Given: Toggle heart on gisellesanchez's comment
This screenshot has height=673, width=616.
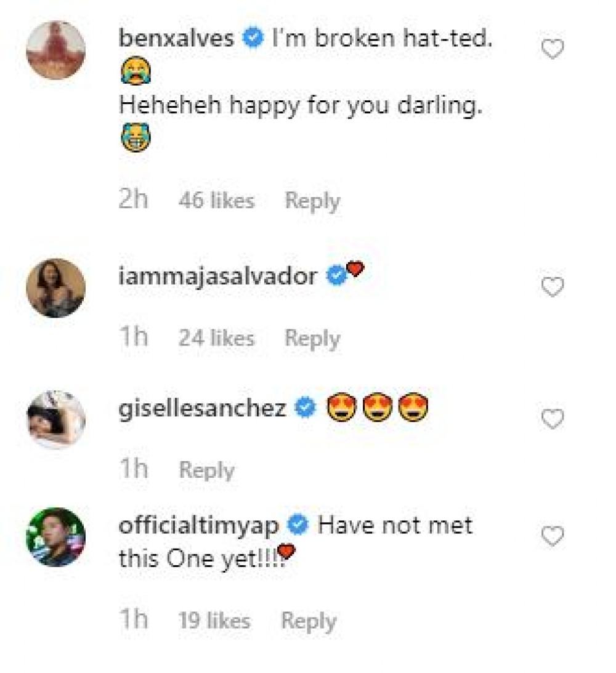Looking at the screenshot, I should coord(552,419).
